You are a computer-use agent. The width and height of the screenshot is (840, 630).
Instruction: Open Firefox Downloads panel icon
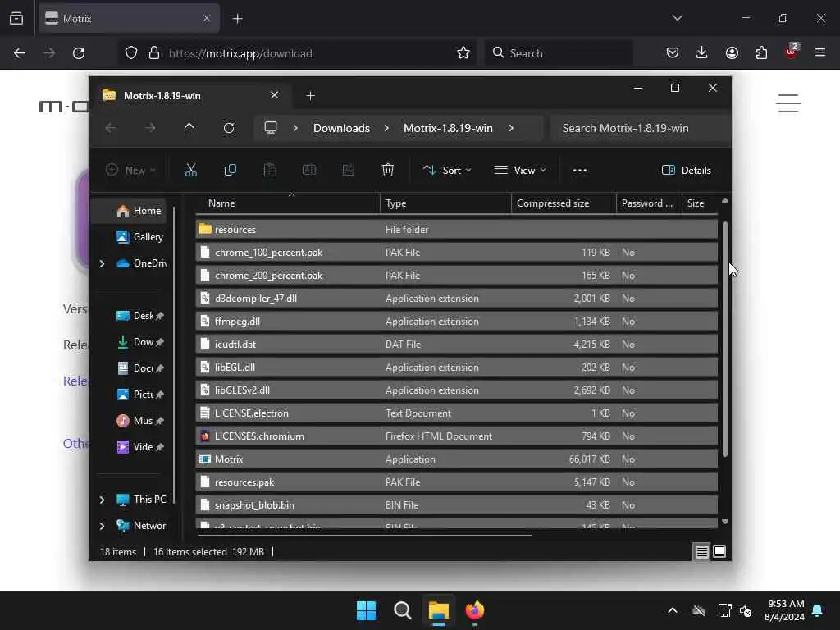(x=702, y=52)
